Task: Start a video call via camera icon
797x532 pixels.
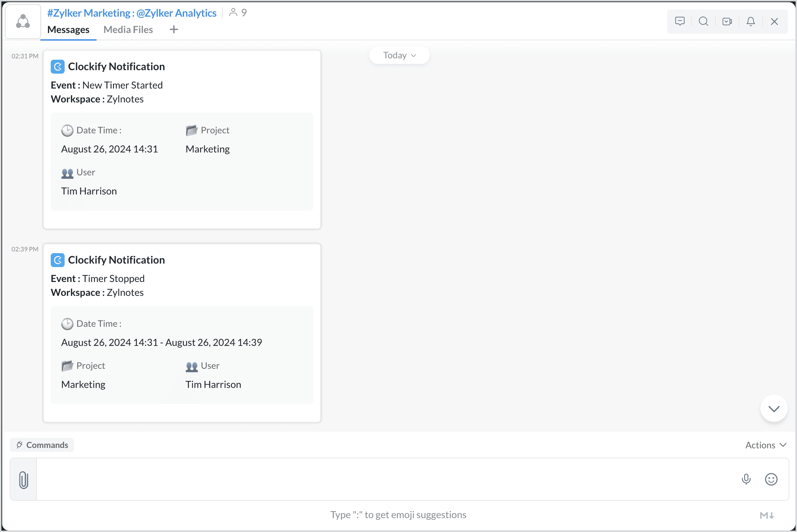Action: click(727, 22)
